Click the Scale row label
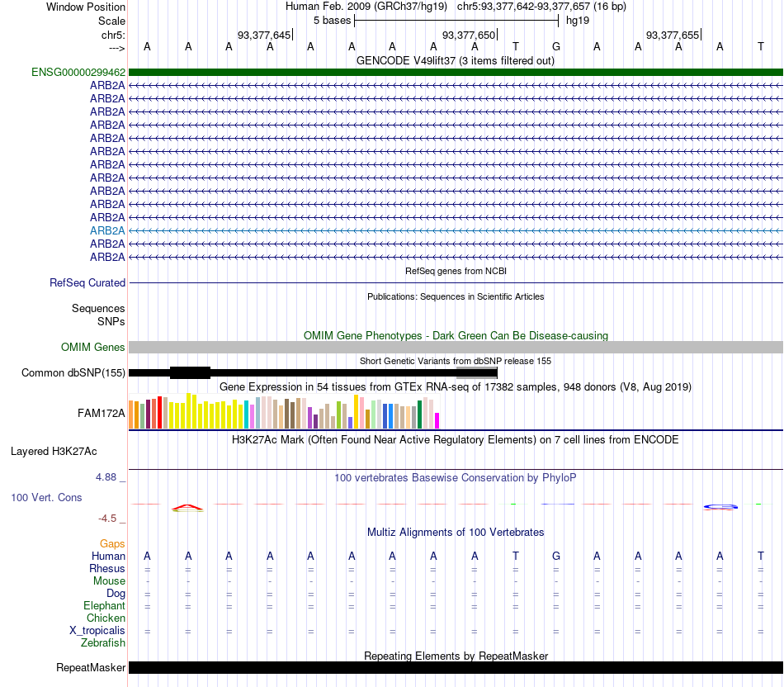This screenshot has width=784, height=687. 111,21
